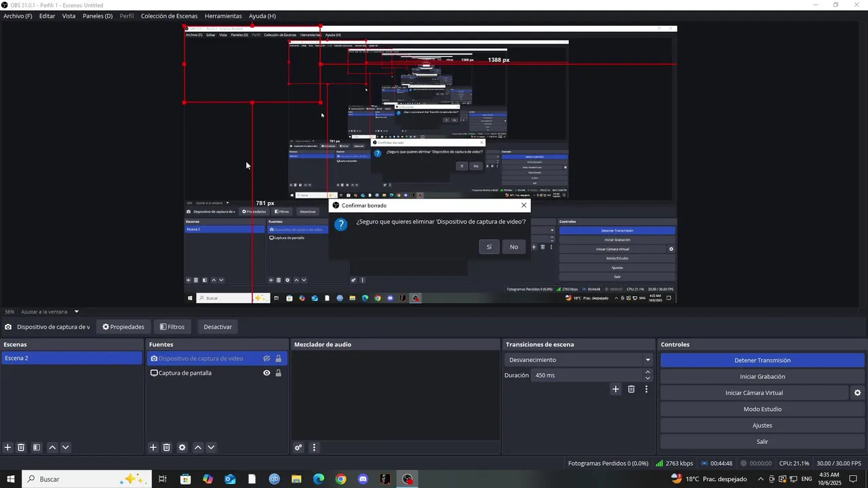Click Desactivar button in source toolbar
868x488 pixels.
coord(218,327)
